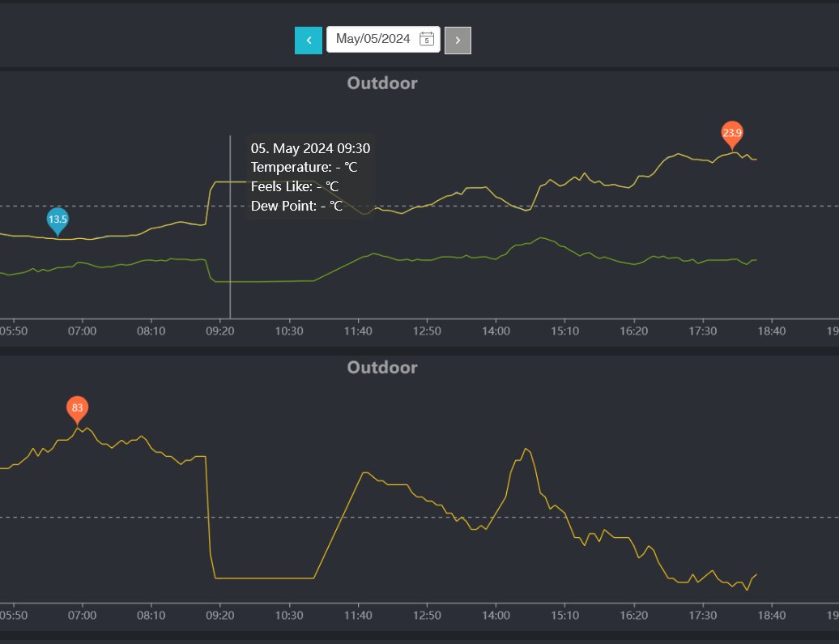Click the 18:40 label on the temperature chart axis

click(772, 331)
